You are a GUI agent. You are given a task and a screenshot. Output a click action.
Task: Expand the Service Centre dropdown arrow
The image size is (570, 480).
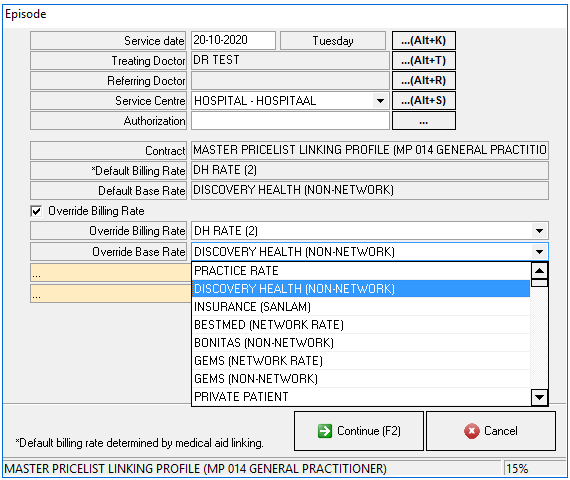380,101
